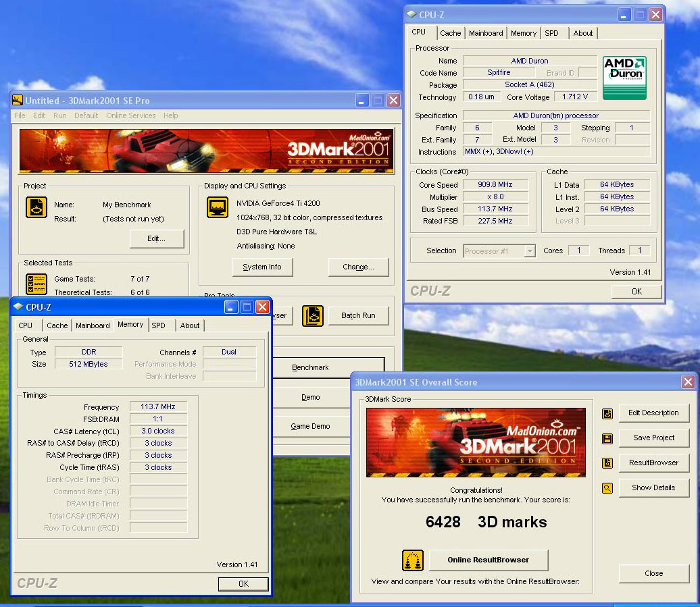
Task: Click the 3DMark2001 app icon in title bar
Action: tap(18, 101)
